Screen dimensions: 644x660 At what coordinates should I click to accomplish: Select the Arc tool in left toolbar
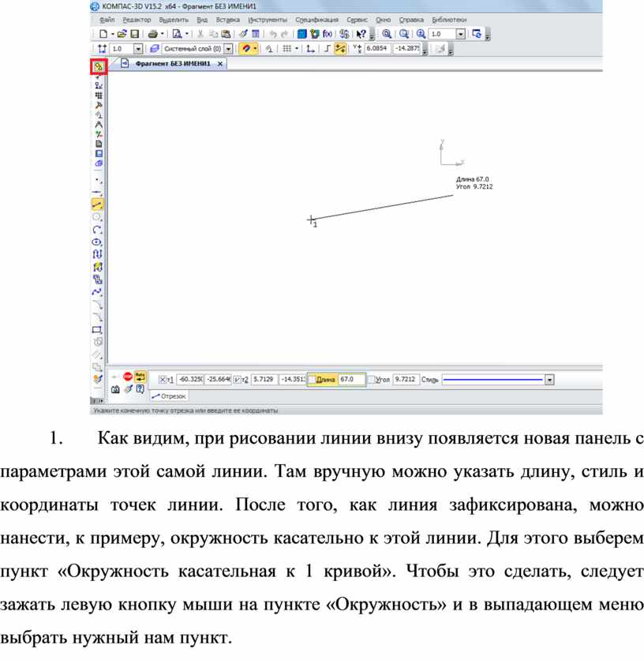click(x=98, y=229)
